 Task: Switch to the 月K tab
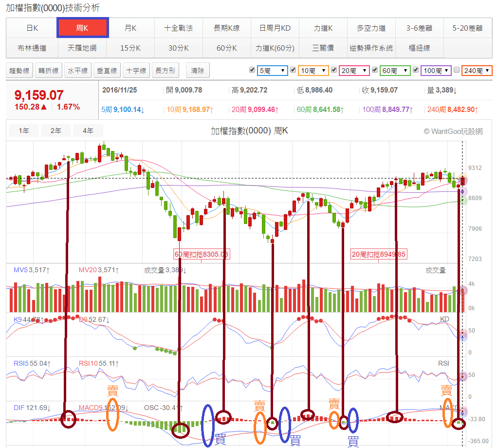[130, 28]
